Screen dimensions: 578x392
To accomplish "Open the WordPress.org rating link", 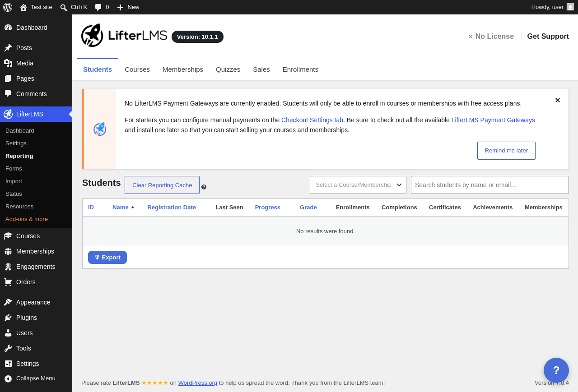I will [x=198, y=383].
